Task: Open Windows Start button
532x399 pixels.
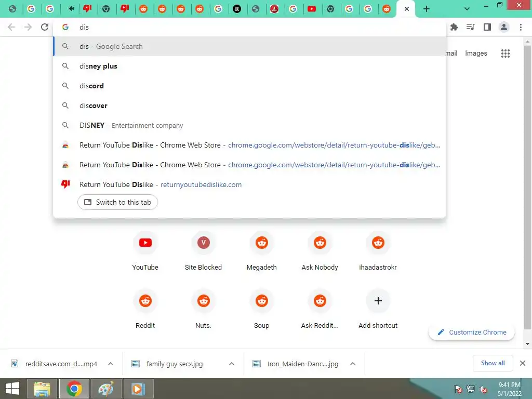Action: pos(12,389)
